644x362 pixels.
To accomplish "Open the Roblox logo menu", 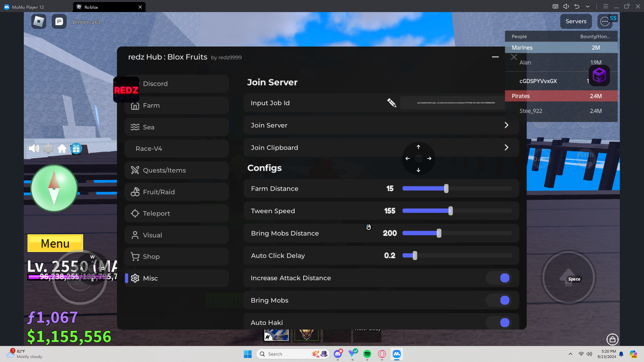I will pos(39,21).
